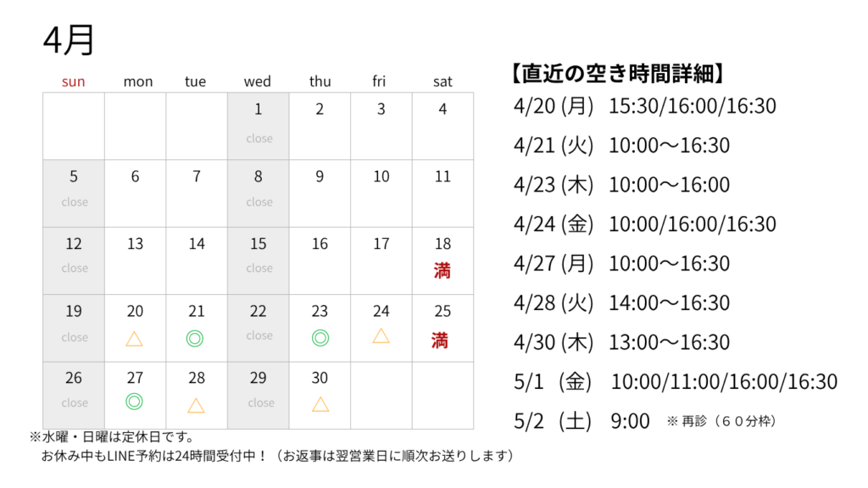
Task: Click the orange triangle on April 28
Action: [x=196, y=404]
